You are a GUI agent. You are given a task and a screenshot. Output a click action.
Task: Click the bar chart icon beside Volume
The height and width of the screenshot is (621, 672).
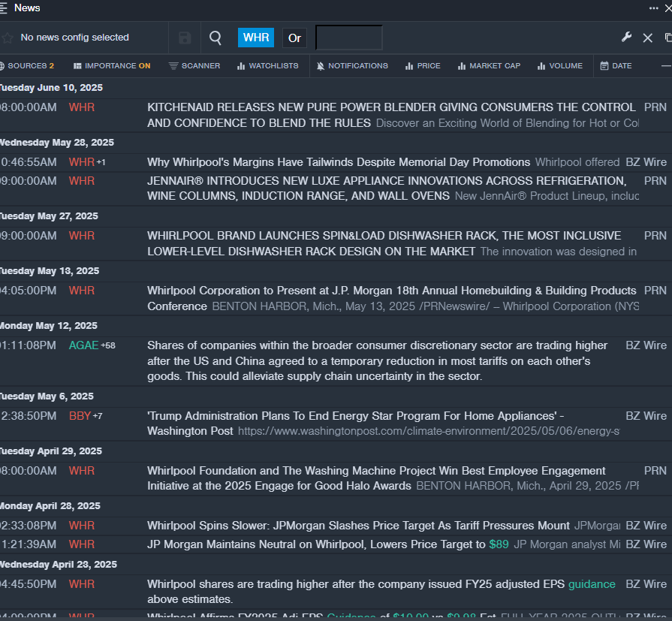click(541, 66)
